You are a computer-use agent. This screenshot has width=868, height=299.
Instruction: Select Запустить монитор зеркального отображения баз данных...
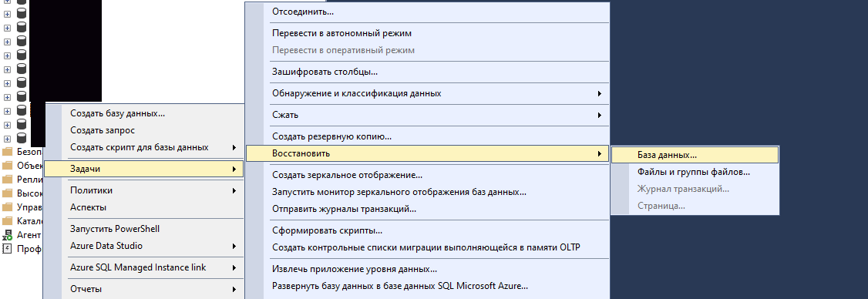pos(427,192)
